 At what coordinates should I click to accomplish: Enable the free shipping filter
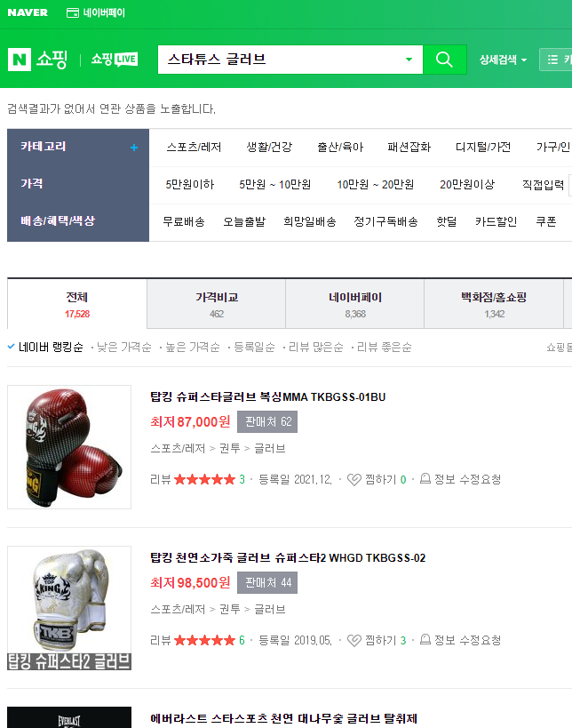click(184, 222)
